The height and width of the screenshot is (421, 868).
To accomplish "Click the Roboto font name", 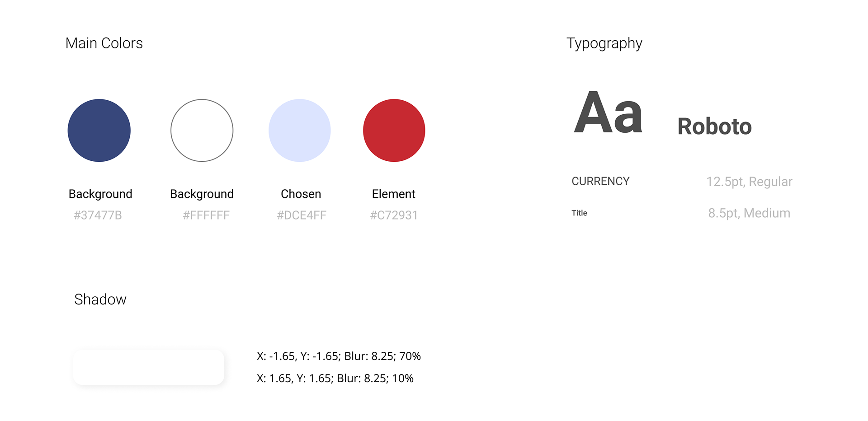I will (x=715, y=126).
